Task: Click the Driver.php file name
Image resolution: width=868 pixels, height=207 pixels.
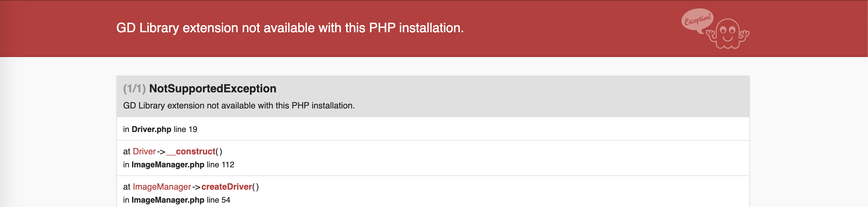Action: 151,129
